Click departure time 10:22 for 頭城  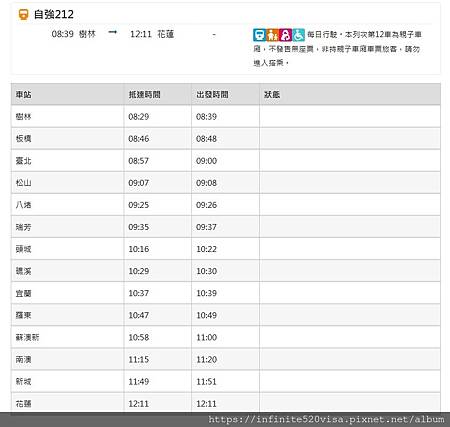206,249
